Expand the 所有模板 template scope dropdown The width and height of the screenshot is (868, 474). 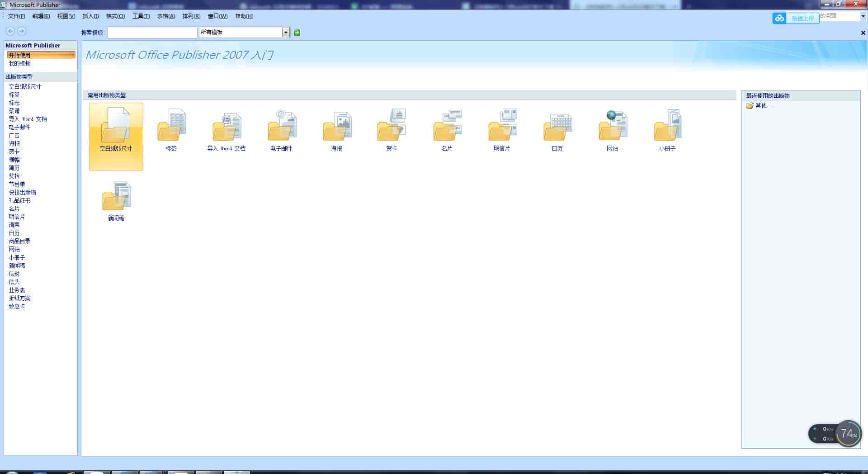tap(286, 32)
